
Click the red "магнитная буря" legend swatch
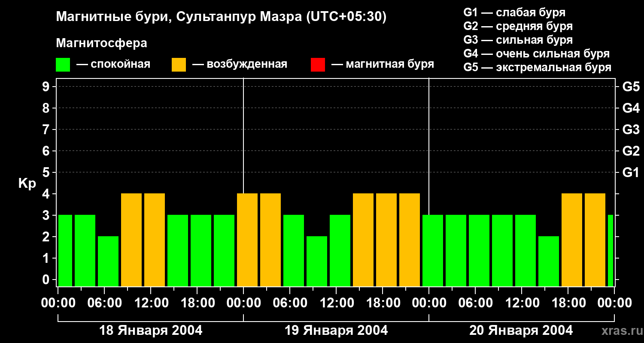318,65
